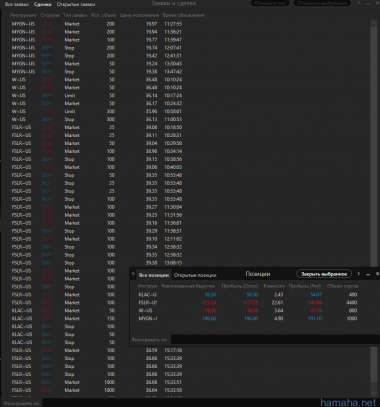Click the Закрыть выбранное button
The width and height of the screenshot is (380, 407).
tap(324, 274)
